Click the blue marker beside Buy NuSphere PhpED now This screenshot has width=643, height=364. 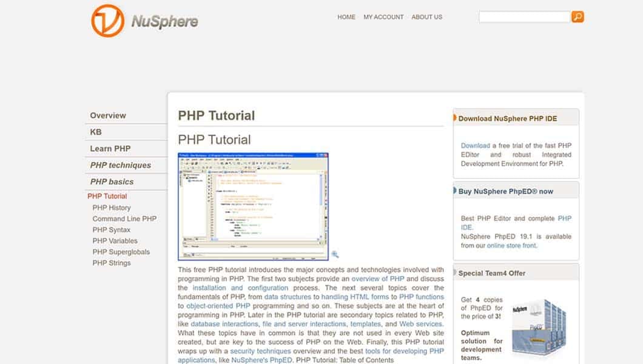tap(454, 190)
